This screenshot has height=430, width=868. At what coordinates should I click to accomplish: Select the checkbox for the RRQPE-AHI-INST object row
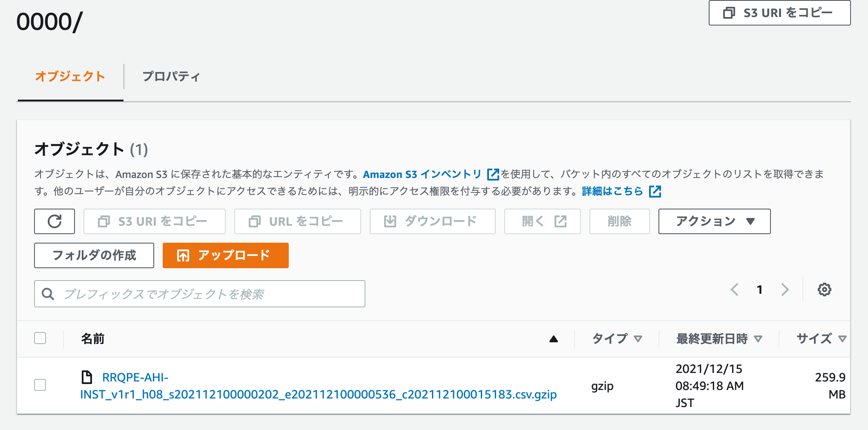[x=40, y=385]
